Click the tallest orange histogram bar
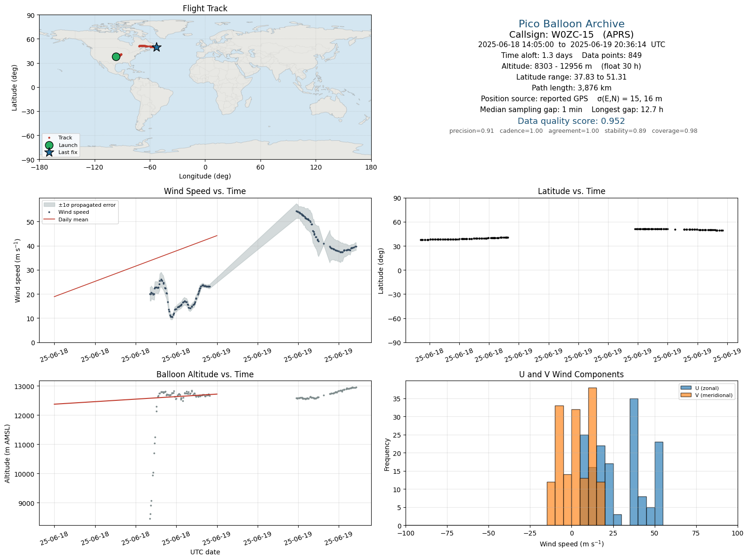 pyautogui.click(x=592, y=456)
